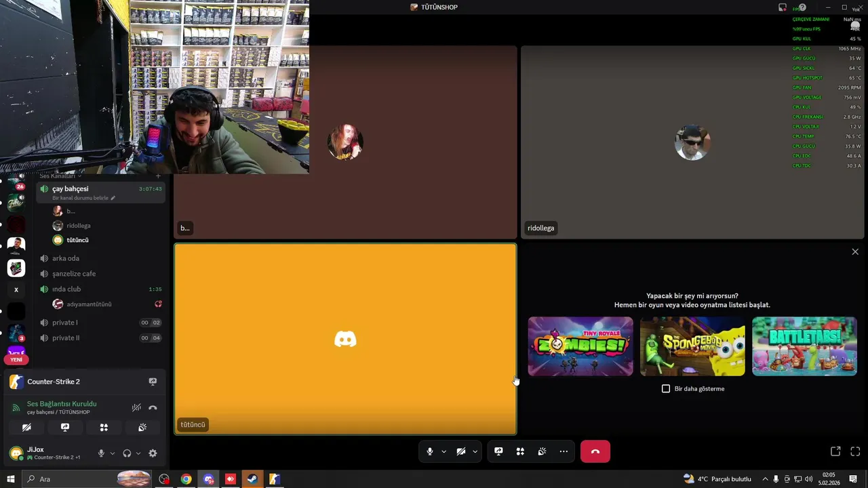Collapse 'Ses Kanalları' category
This screenshot has height=488, width=868.
tap(60, 176)
